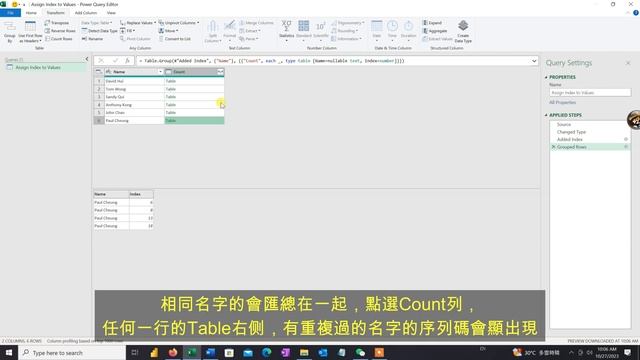640x360 pixels.
Task: Expand the formula bar chevron
Action: [x=534, y=61]
